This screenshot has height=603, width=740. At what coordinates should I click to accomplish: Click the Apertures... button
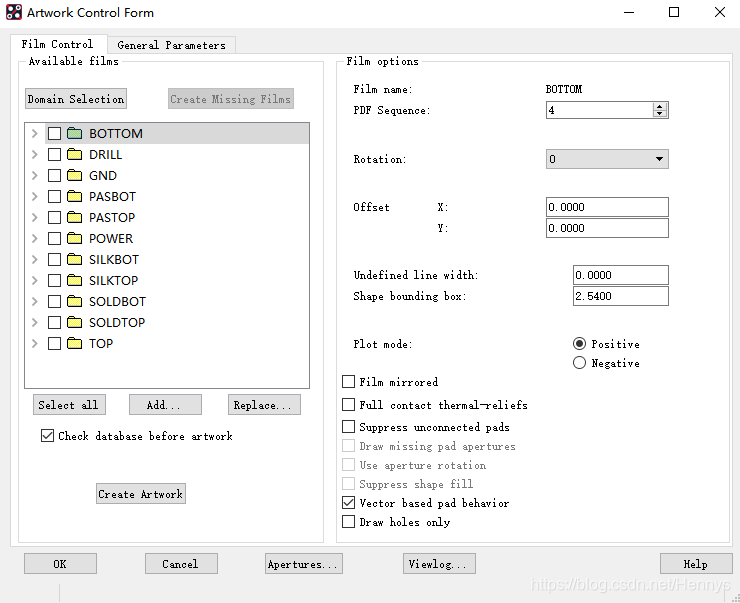coord(304,564)
